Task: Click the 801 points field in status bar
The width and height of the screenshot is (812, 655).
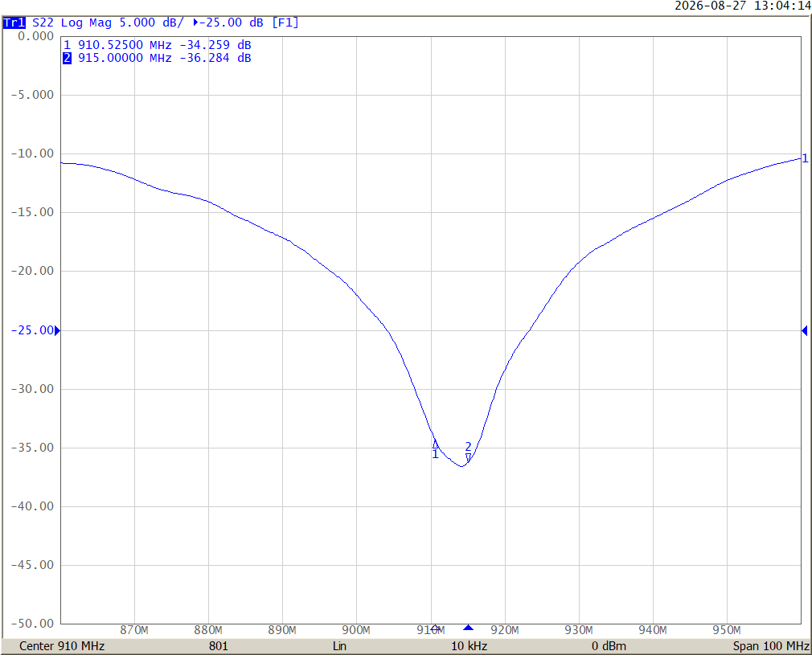Action: [x=219, y=646]
